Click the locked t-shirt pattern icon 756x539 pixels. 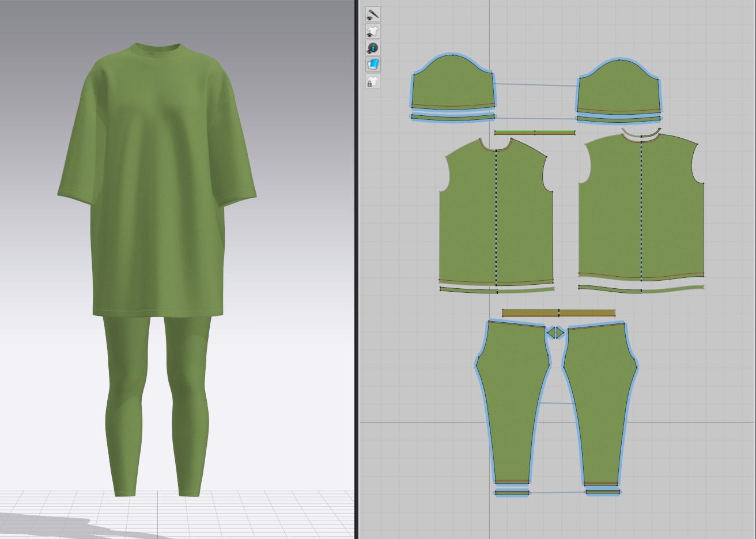[x=373, y=81]
